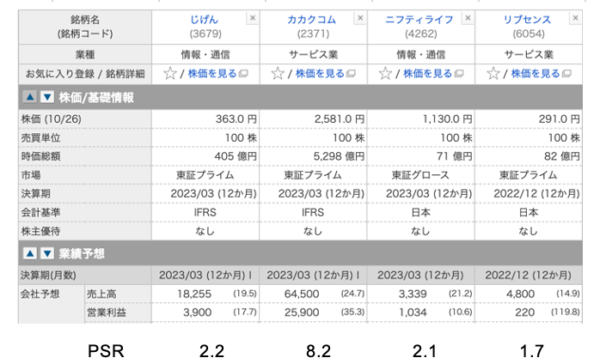Open リブセンス stock name link

(527, 20)
